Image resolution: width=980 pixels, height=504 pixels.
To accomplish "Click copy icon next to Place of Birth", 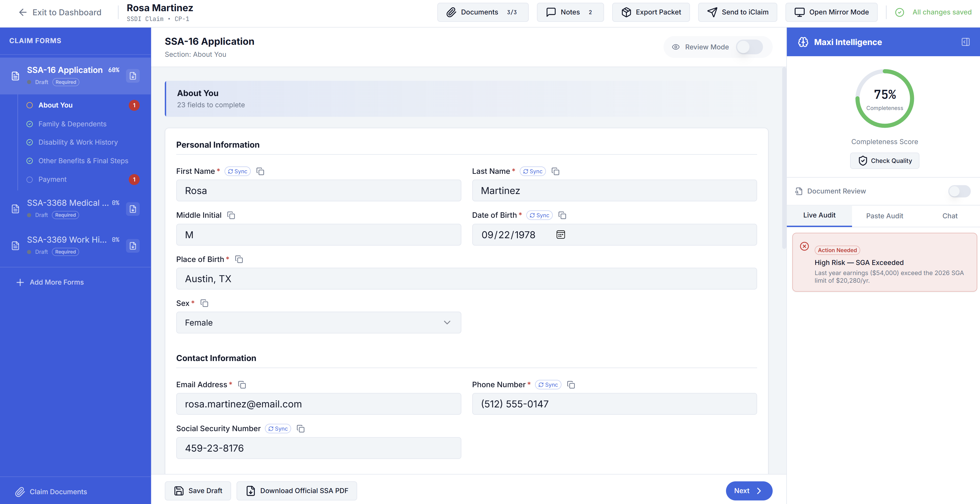I will (239, 260).
